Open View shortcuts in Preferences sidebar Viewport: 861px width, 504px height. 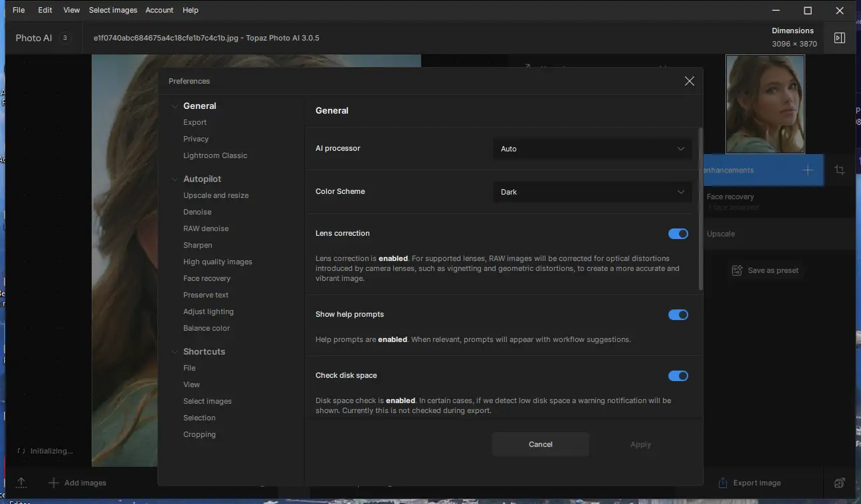click(x=191, y=384)
